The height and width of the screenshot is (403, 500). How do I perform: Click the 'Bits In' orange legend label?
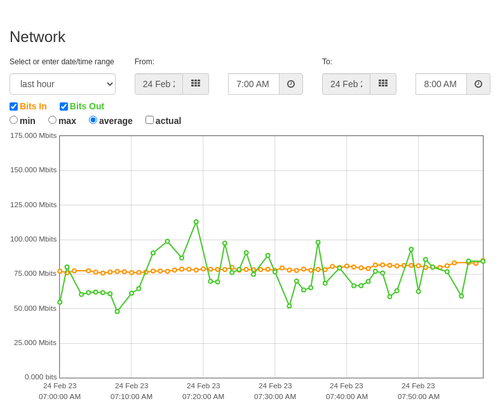click(33, 106)
